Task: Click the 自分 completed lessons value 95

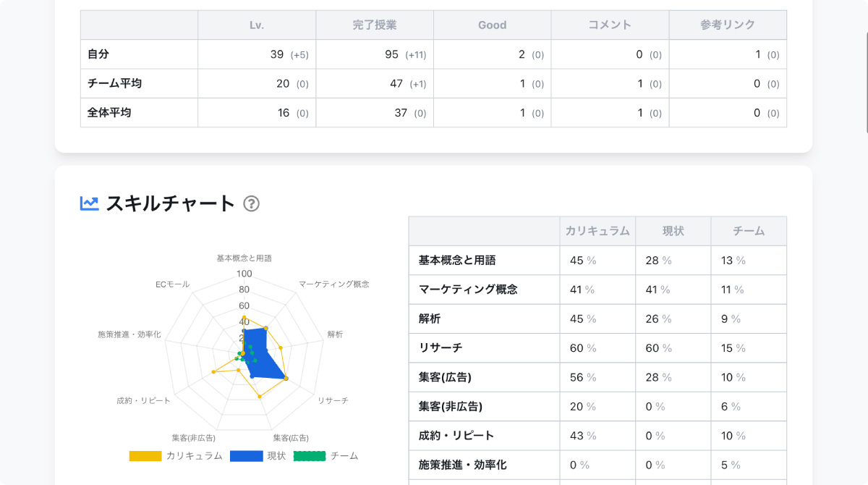Action: pos(391,54)
